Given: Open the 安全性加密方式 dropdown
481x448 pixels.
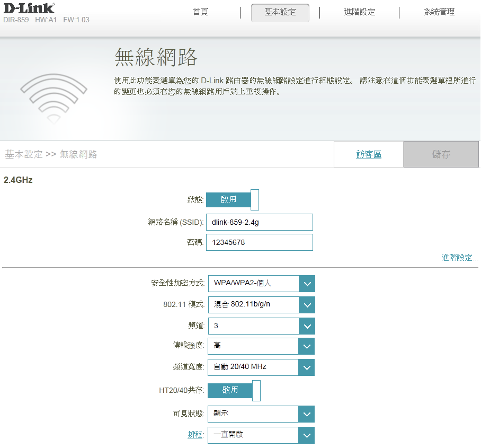Looking at the screenshot, I should coord(261,284).
